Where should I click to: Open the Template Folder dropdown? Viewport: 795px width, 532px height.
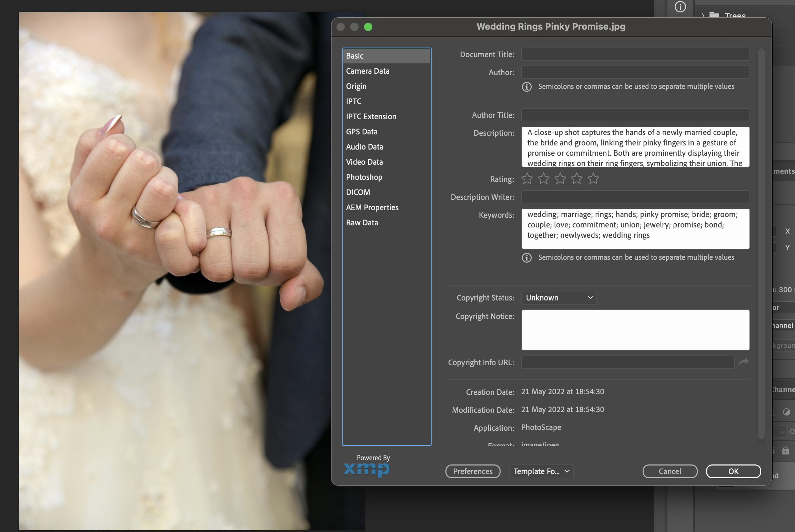(x=541, y=471)
